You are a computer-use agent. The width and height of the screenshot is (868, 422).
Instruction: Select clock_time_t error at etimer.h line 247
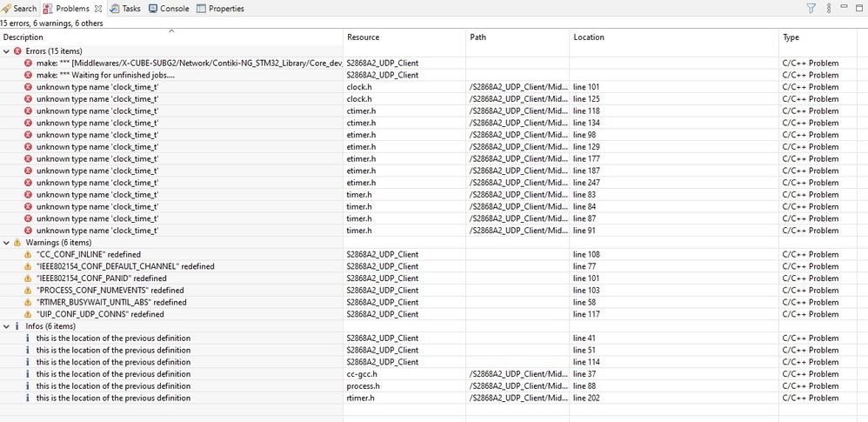(97, 183)
